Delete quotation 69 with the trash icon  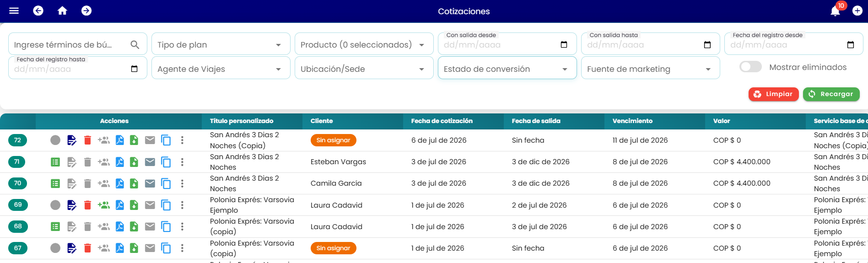pyautogui.click(x=88, y=205)
